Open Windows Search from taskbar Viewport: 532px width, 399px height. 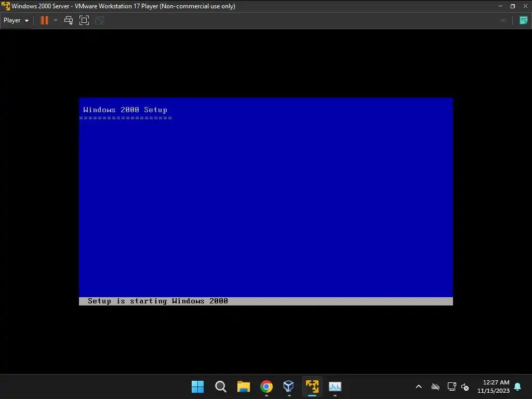[220, 387]
